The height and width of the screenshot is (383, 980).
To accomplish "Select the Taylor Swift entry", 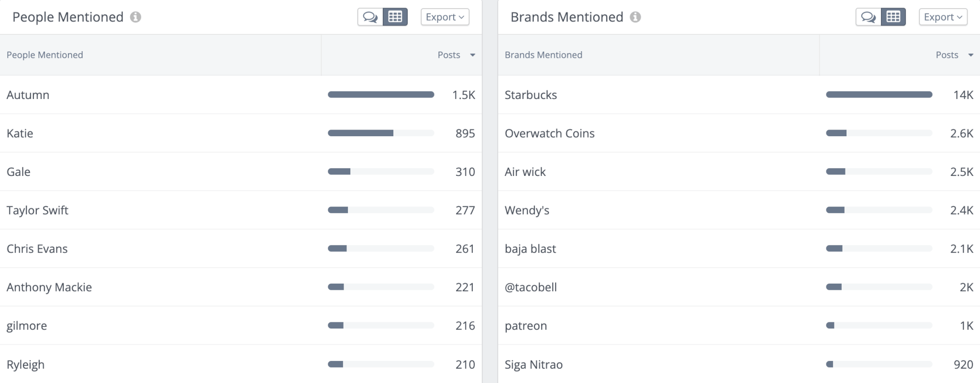I will [37, 210].
